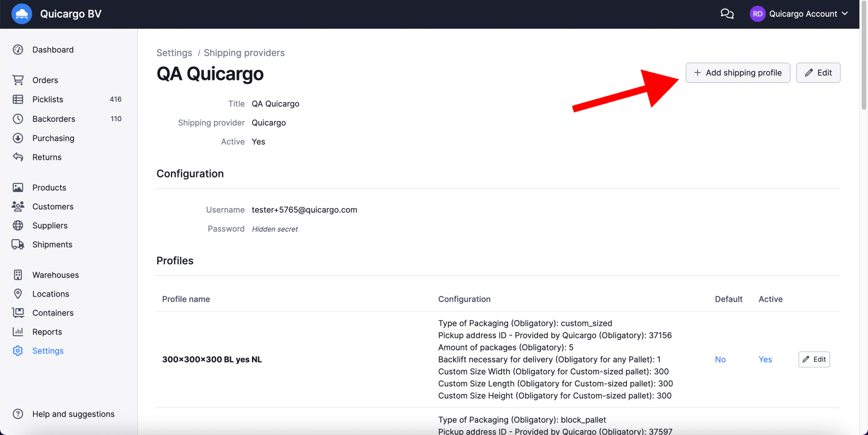Click the Edit button beside Add shipping profile
Viewport: 868px width, 435px height.
click(818, 73)
